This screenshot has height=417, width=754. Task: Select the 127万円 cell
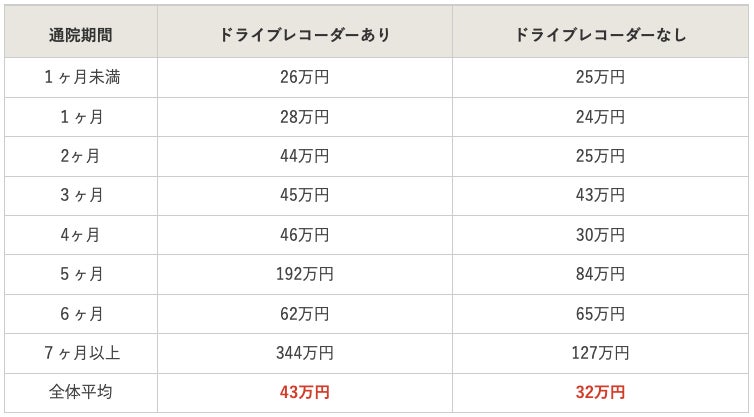(600, 353)
